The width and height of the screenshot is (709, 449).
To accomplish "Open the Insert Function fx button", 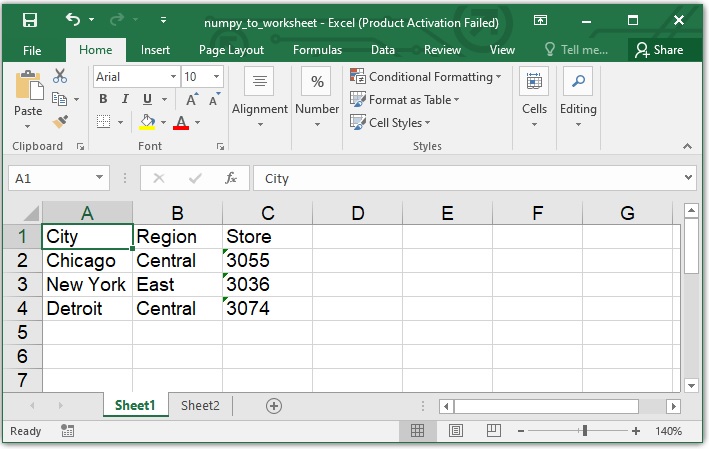I will pyautogui.click(x=231, y=178).
